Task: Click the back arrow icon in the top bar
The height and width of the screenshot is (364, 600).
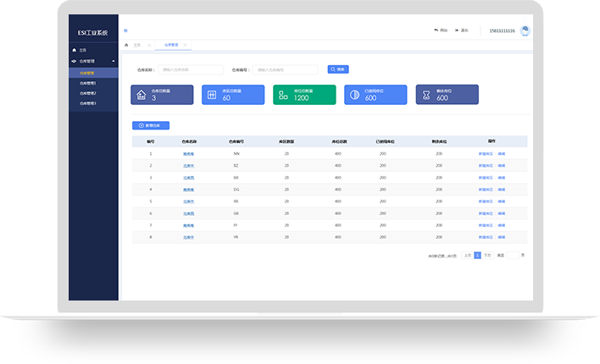Action: pyautogui.click(x=436, y=30)
